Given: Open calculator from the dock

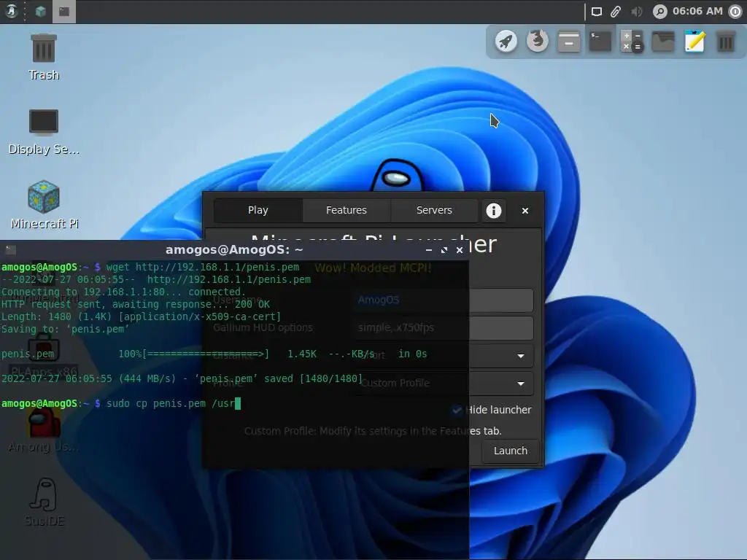Looking at the screenshot, I should pyautogui.click(x=632, y=42).
